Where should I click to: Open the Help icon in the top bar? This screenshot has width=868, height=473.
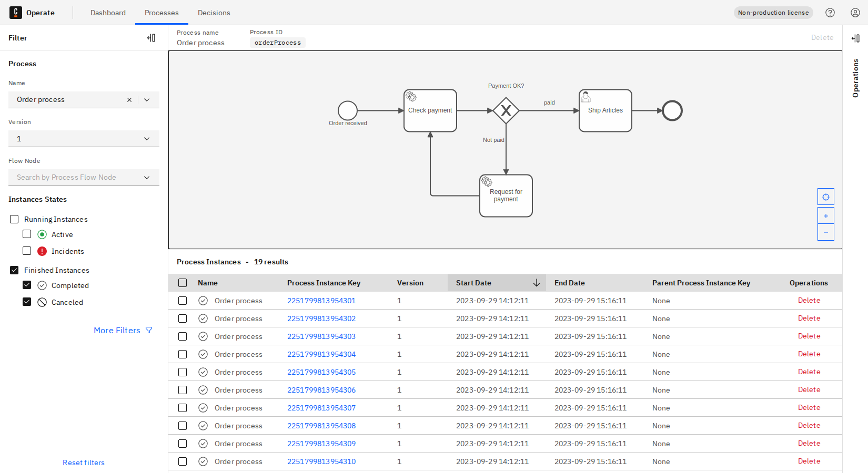[x=830, y=13]
